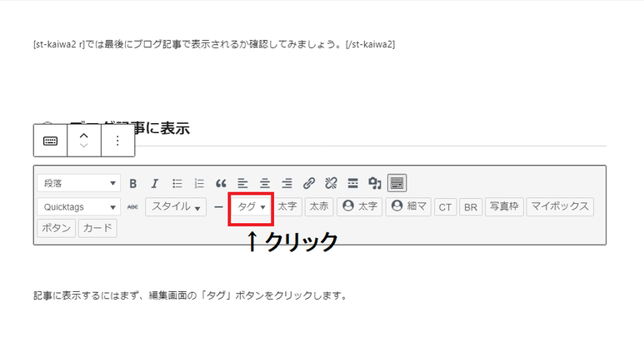Click the マイボックス button

pos(560,206)
